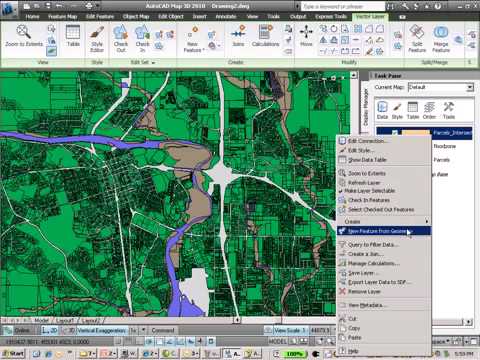Choose View Metadata menu entry
This screenshot has width=480, height=360.
pos(383,305)
